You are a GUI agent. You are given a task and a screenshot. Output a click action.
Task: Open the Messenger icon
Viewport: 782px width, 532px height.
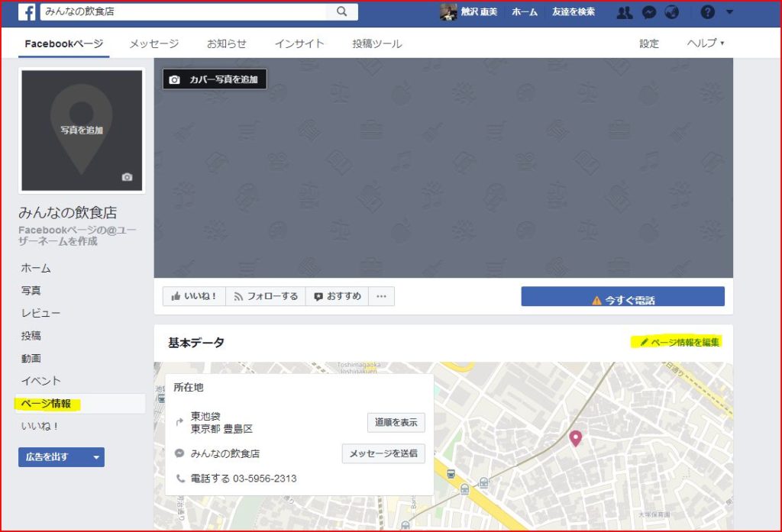650,11
